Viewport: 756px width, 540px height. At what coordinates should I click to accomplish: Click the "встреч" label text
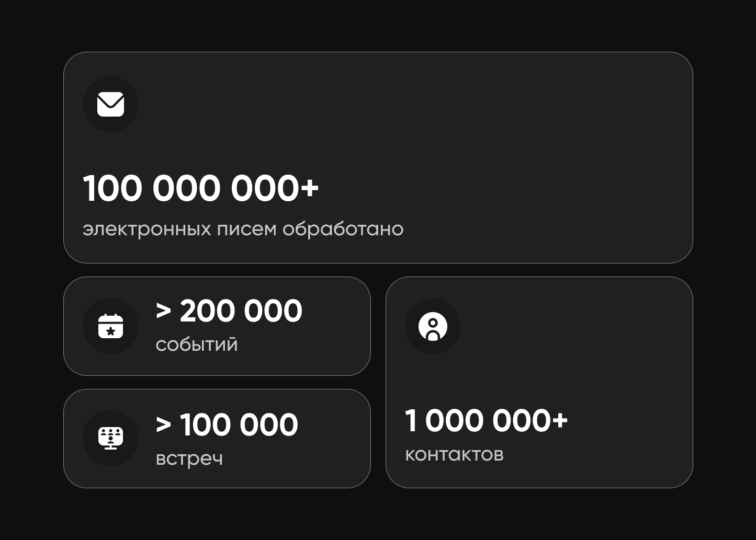(x=189, y=458)
